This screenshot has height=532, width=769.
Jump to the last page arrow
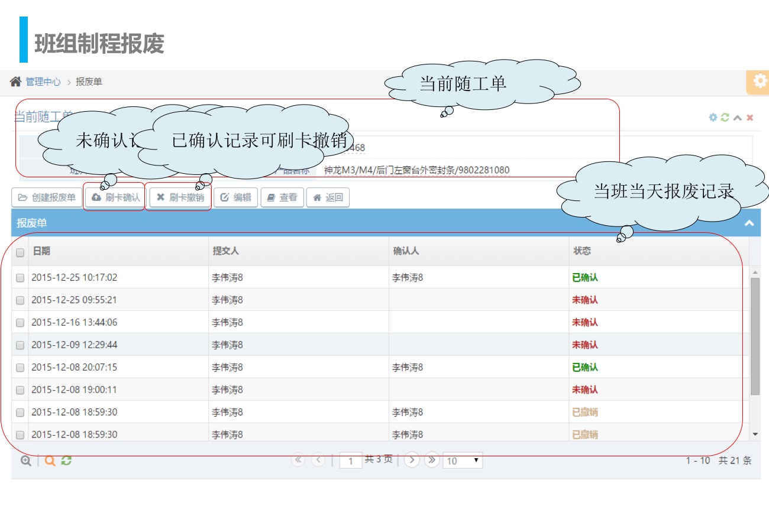pos(432,460)
